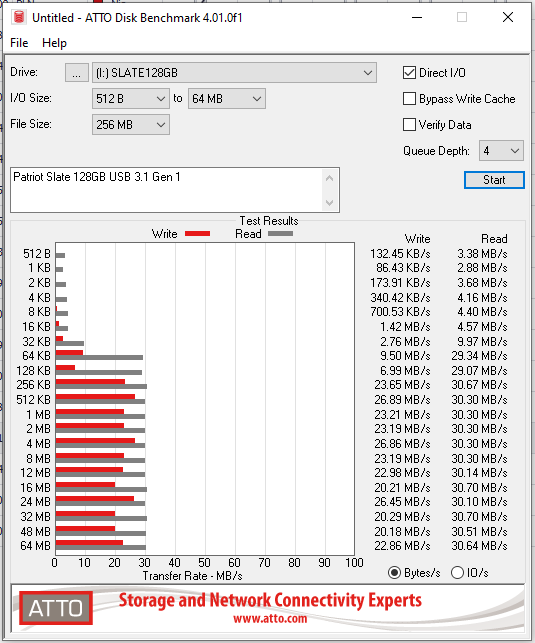535x643 pixels.
Task: Click the 9.97 MB/s read value
Action: (483, 342)
